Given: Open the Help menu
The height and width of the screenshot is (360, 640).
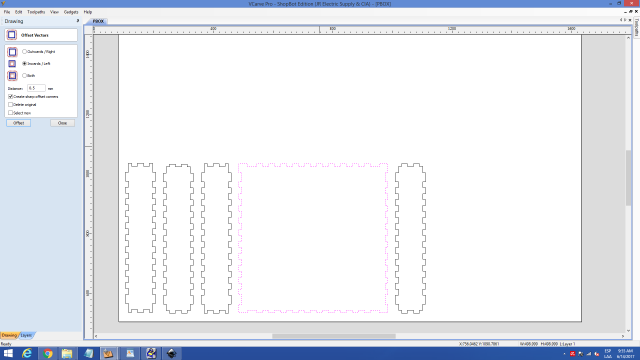Looking at the screenshot, I should (88, 12).
